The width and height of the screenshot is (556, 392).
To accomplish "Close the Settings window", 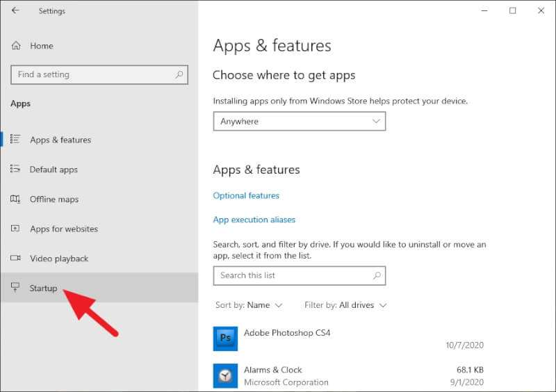I will coord(541,10).
